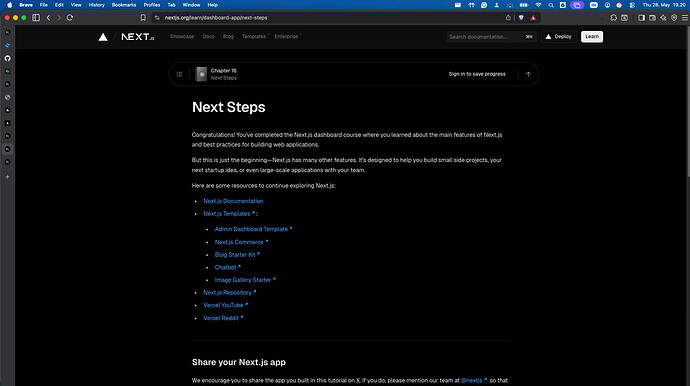Click the Chapter 16 thumbnail image

coord(201,74)
